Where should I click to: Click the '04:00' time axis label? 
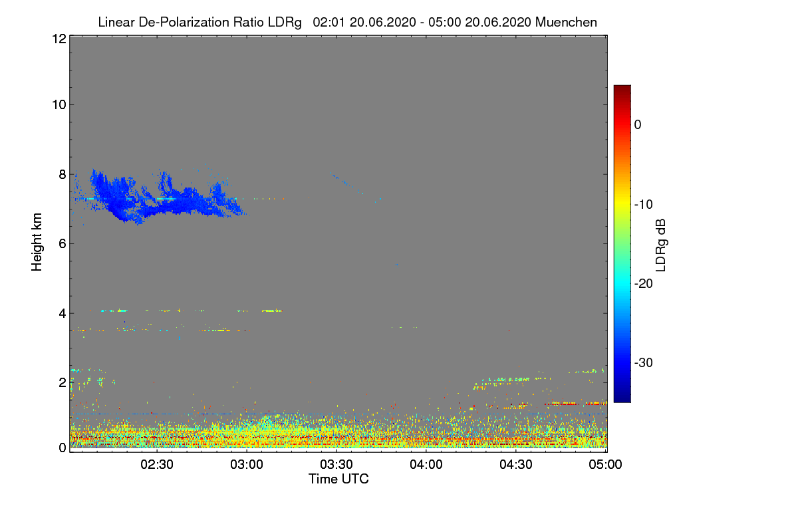(428, 465)
